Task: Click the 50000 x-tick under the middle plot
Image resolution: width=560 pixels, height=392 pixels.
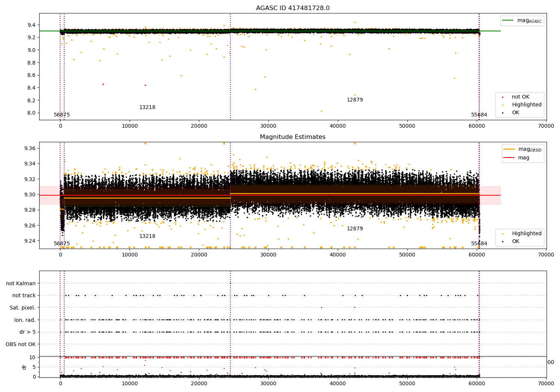Action: [407, 255]
